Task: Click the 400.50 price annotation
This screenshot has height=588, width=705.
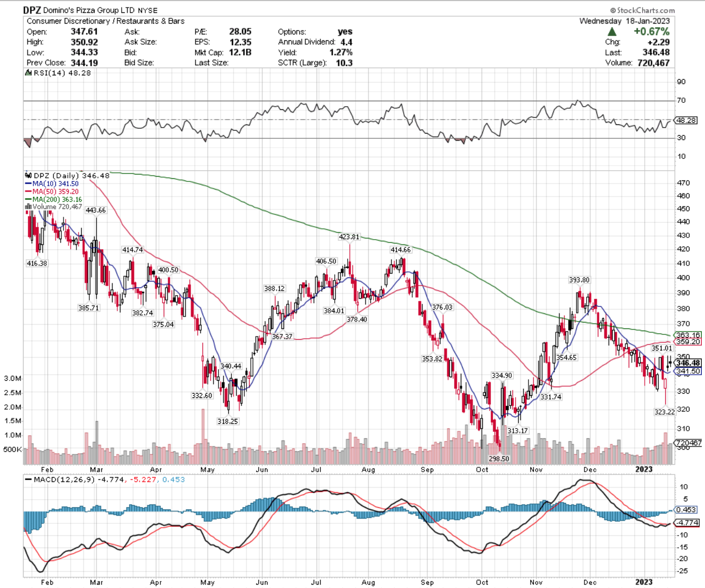Action: [x=168, y=270]
